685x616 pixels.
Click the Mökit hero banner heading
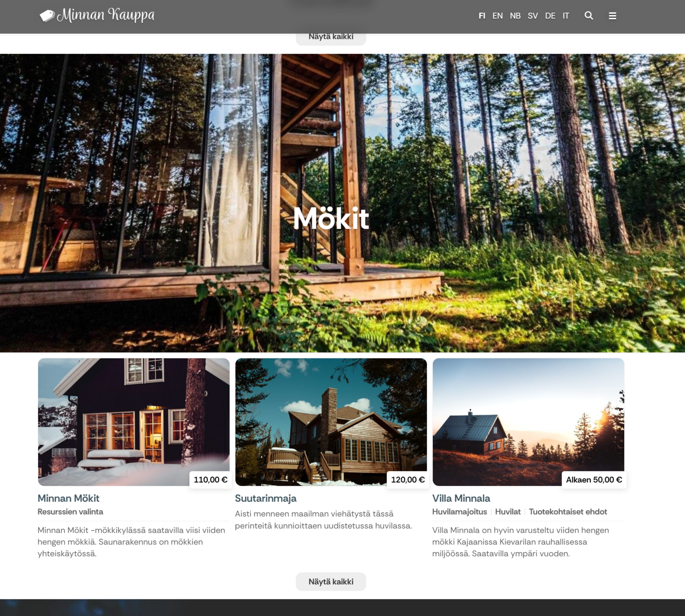[331, 218]
